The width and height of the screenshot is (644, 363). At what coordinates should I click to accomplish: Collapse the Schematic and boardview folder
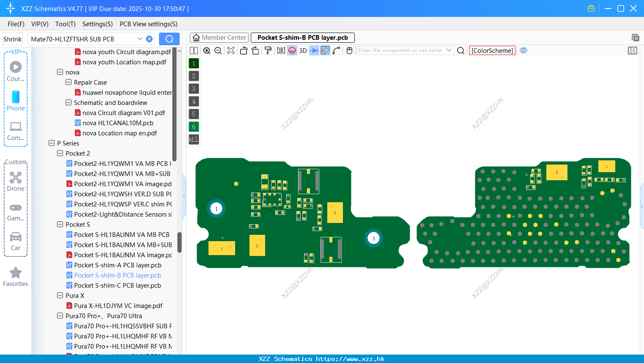(69, 103)
